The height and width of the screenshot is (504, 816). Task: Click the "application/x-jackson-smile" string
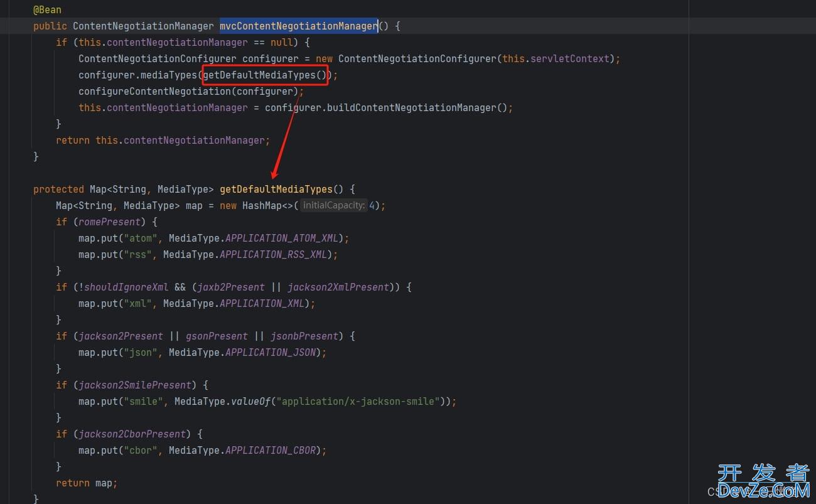[358, 402]
